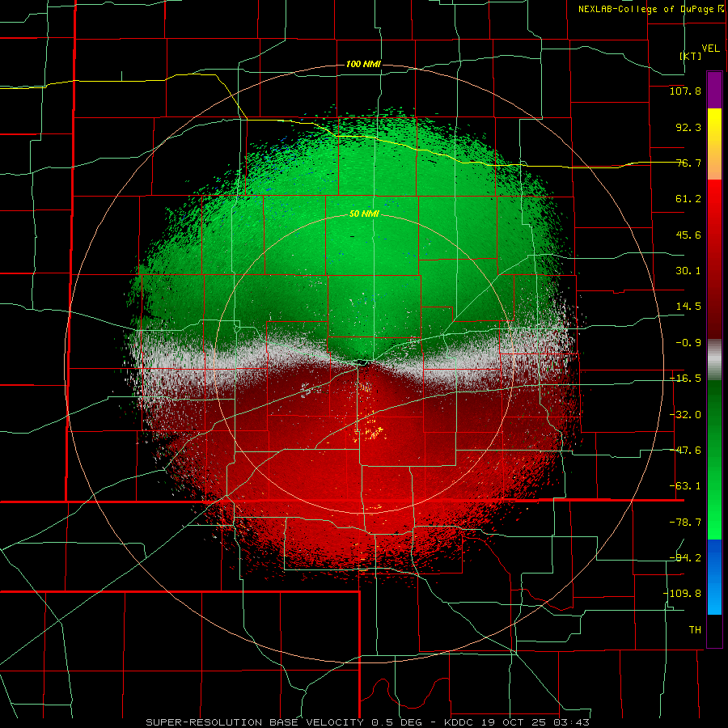The image size is (728, 728).
Task: Click the 50 NMI range ring label
Action: click(x=364, y=214)
